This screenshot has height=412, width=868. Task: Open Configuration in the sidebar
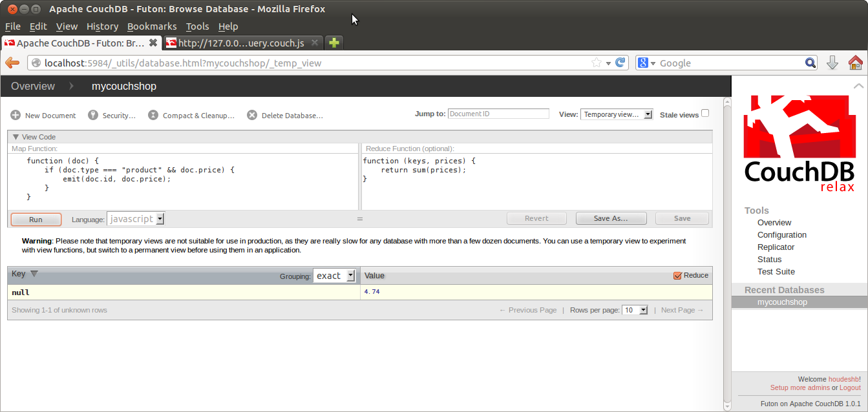[x=782, y=235]
